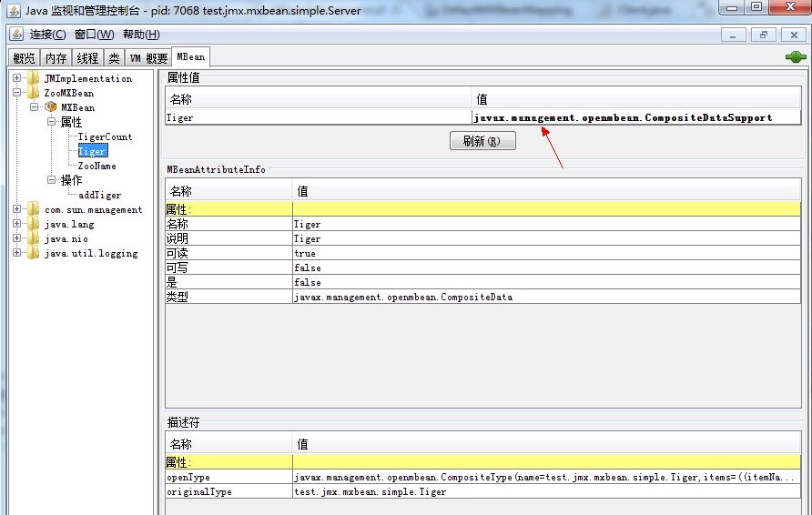The image size is (812, 515).
Task: Collapse the MXBean node
Action: (x=35, y=107)
